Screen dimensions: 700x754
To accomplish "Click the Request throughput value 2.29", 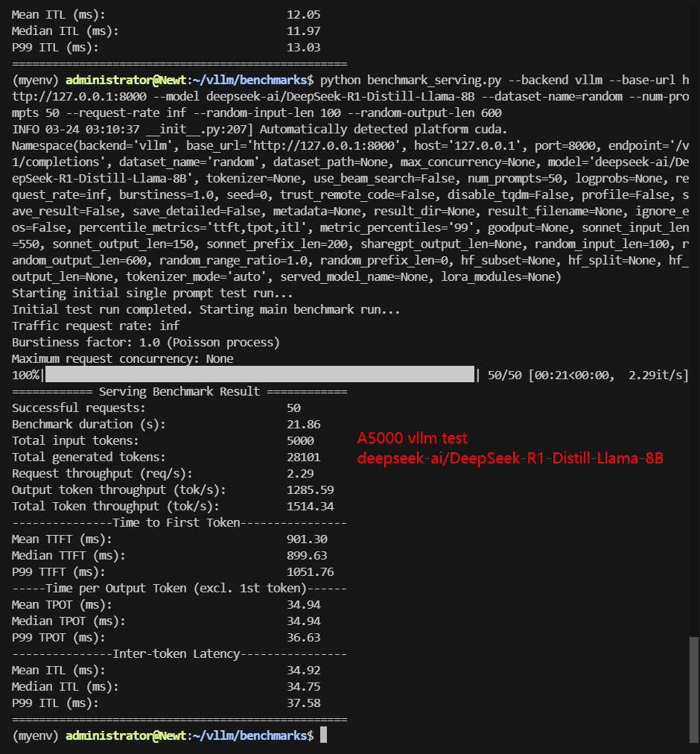I will pyautogui.click(x=301, y=473).
